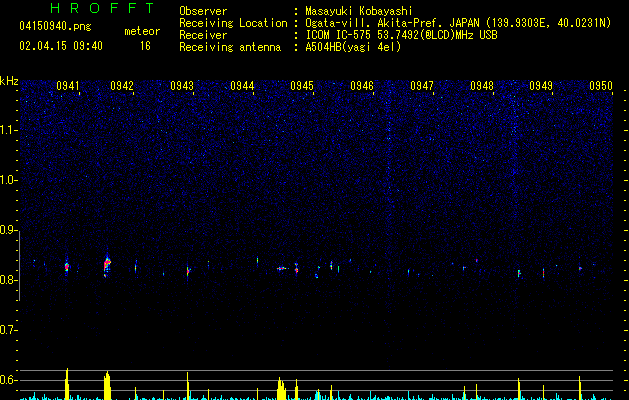
Task: Click the 0.6 frequency axis label
Action: coord(9,380)
